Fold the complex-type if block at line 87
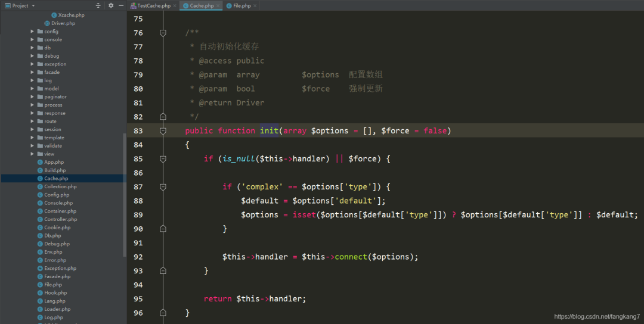The width and height of the screenshot is (644, 324). [x=163, y=186]
